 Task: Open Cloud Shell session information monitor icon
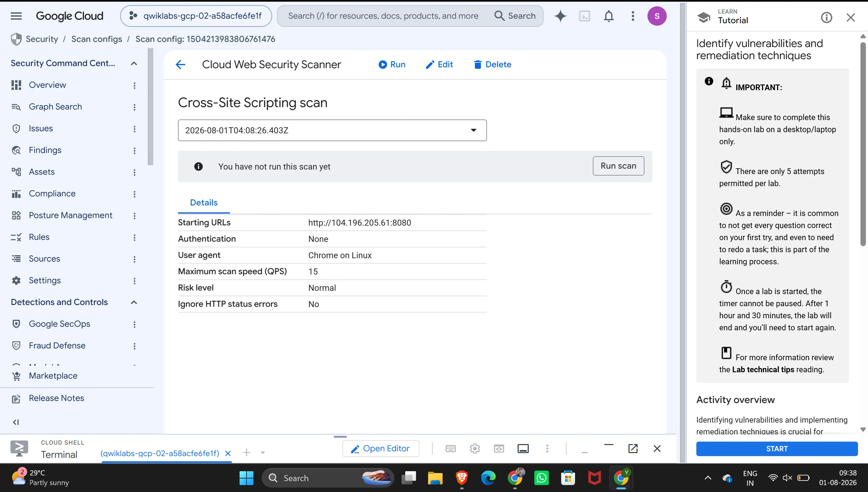coord(523,448)
